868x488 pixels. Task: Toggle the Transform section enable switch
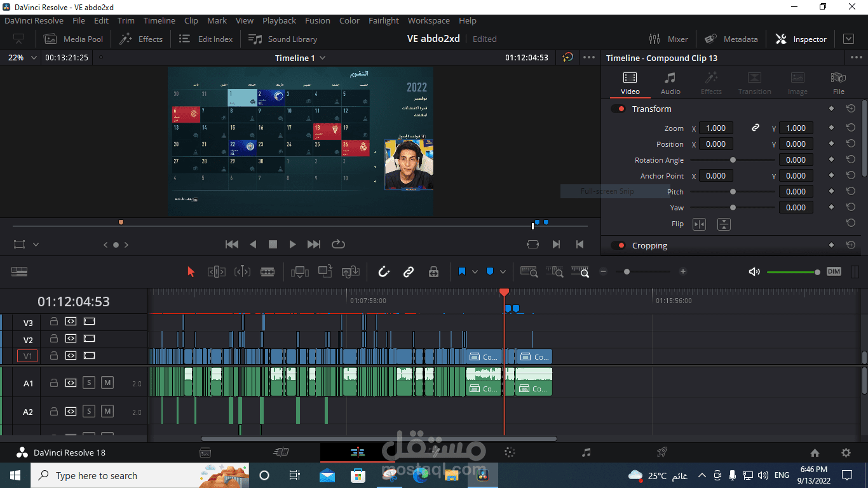pyautogui.click(x=618, y=109)
